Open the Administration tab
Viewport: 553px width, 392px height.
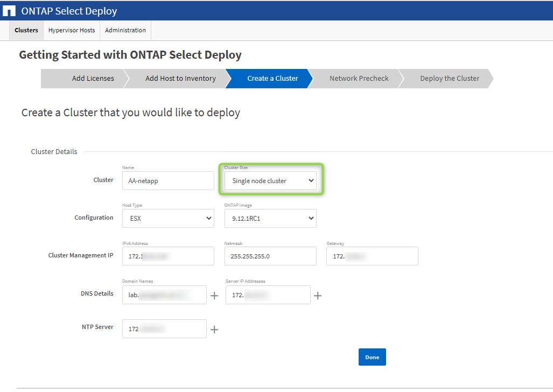coord(125,30)
